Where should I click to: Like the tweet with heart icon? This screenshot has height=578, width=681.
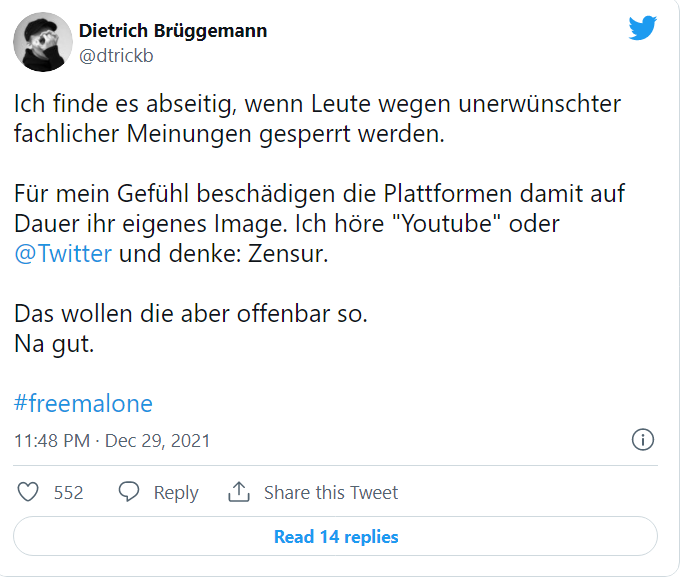tap(28, 492)
